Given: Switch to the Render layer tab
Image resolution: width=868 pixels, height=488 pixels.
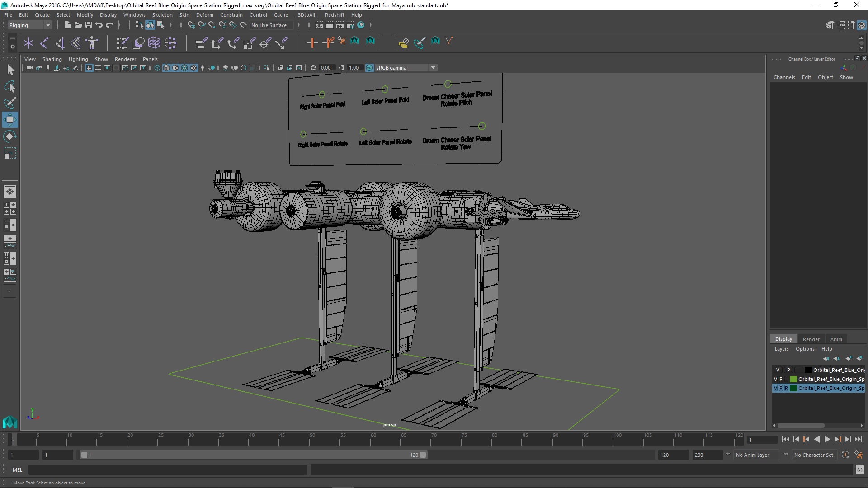Looking at the screenshot, I should tap(811, 339).
